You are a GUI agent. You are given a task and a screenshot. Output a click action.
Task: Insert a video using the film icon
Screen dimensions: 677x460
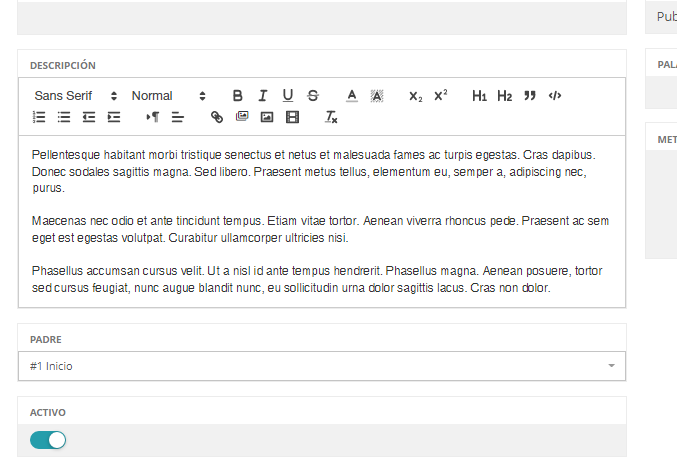coord(292,117)
